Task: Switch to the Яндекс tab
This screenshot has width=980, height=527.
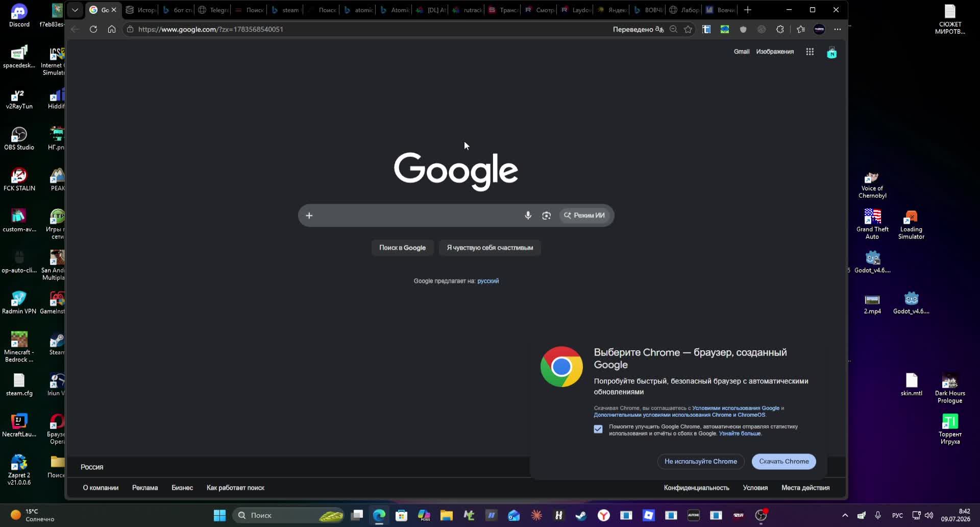Action: point(612,10)
